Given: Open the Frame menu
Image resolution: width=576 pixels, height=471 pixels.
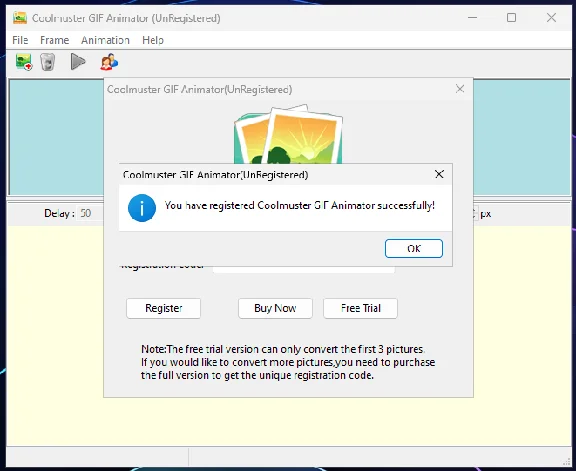Looking at the screenshot, I should pos(54,40).
